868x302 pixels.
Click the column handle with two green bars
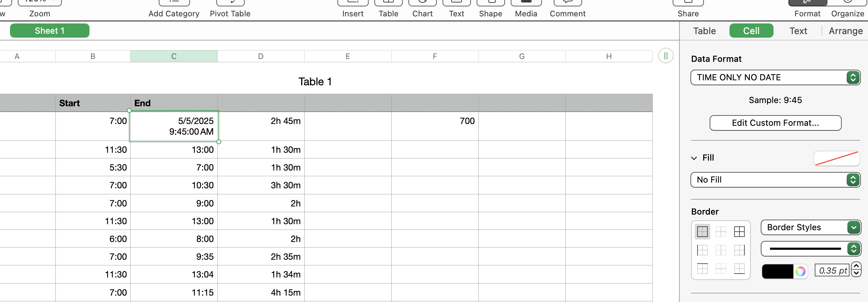pos(666,56)
